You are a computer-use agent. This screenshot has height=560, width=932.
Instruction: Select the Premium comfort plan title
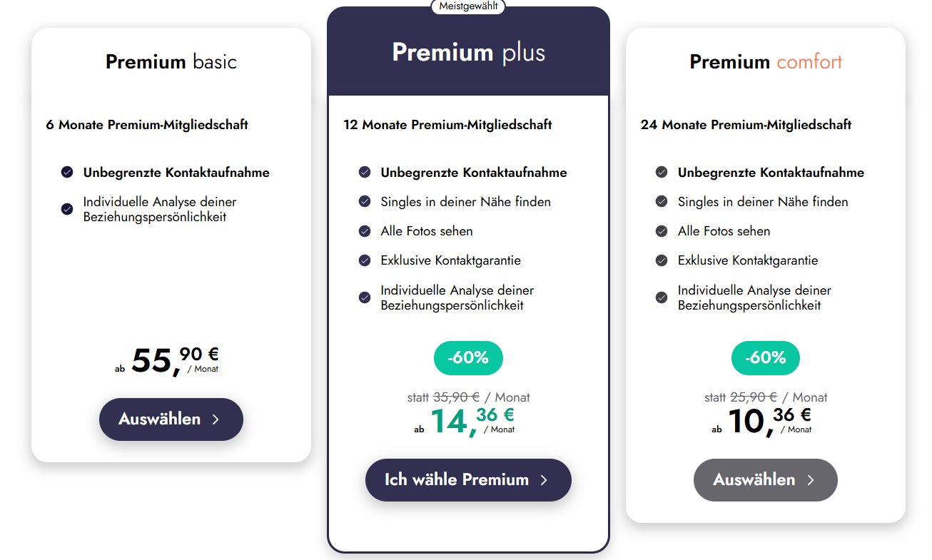pos(765,62)
